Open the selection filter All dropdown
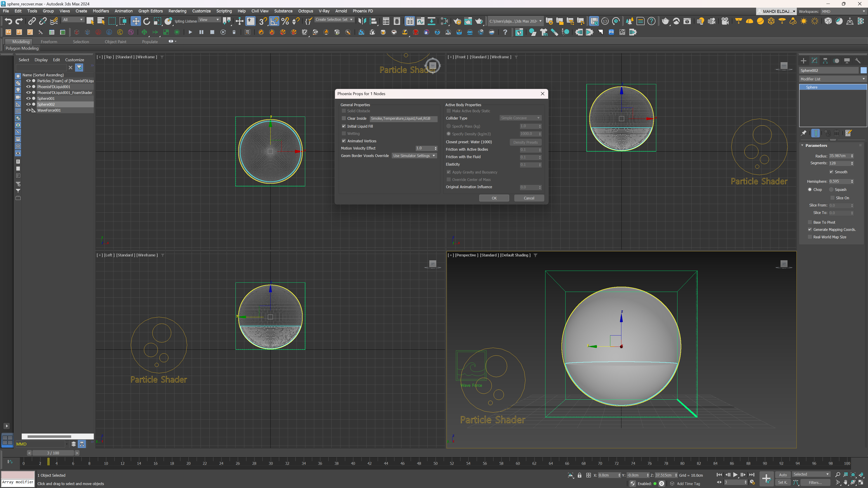 (73, 19)
